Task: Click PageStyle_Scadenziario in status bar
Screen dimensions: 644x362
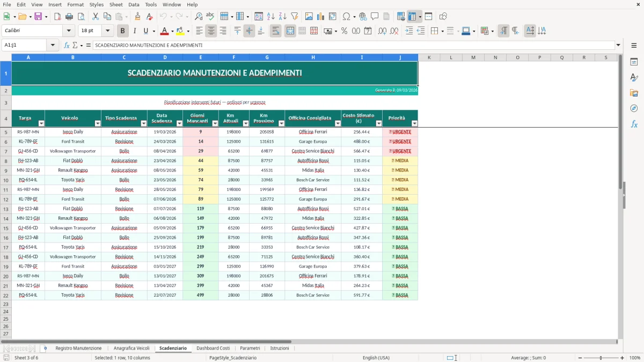Action: 233,358
